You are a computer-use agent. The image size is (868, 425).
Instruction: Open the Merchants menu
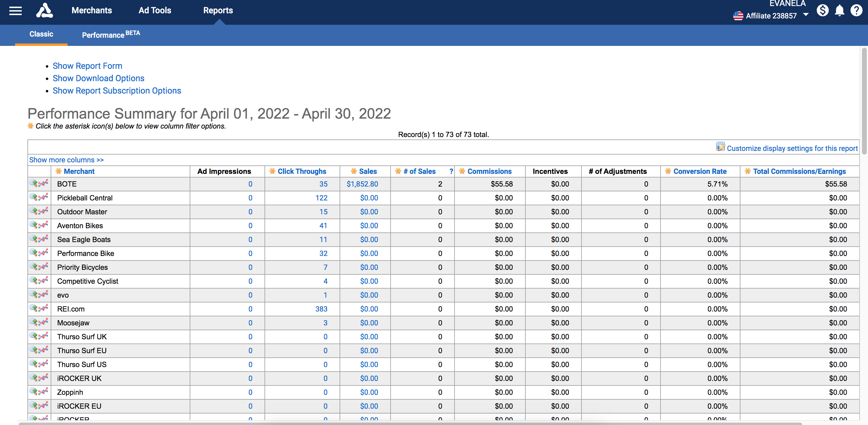pyautogui.click(x=92, y=11)
